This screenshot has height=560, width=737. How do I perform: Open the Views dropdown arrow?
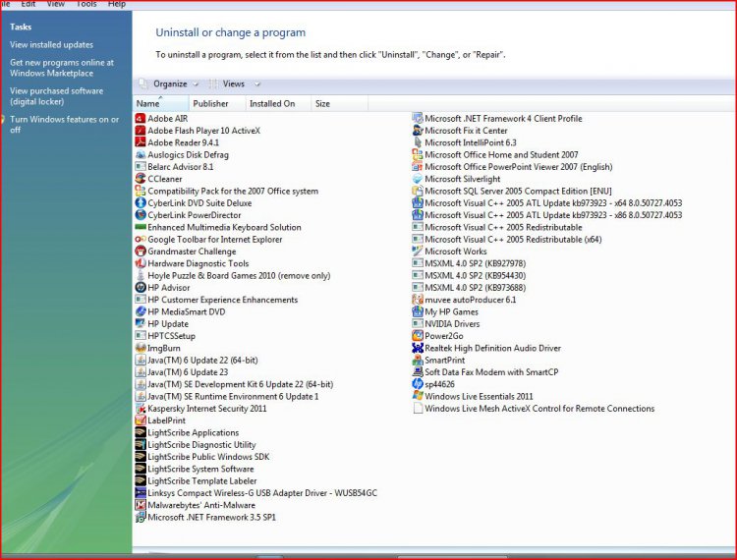[x=257, y=84]
